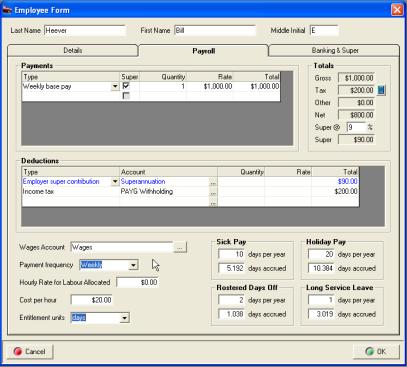This screenshot has width=407, height=367.
Task: Click ellipsis button next to Superannuation account
Action: click(213, 183)
